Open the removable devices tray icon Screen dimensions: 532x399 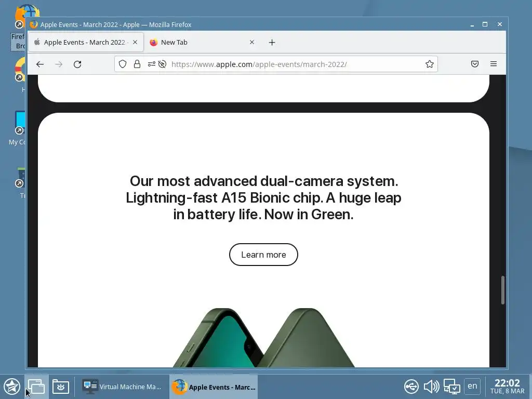point(411,387)
